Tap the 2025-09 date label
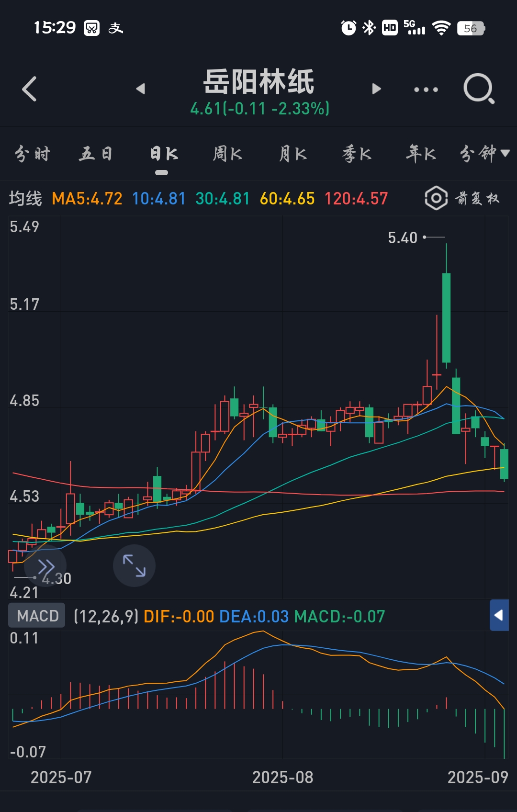 click(x=477, y=777)
